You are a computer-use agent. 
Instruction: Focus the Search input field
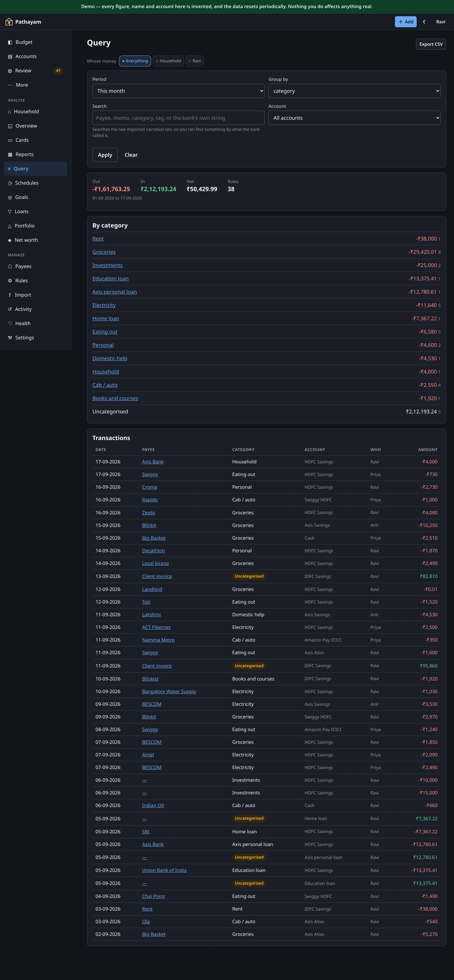(x=178, y=118)
